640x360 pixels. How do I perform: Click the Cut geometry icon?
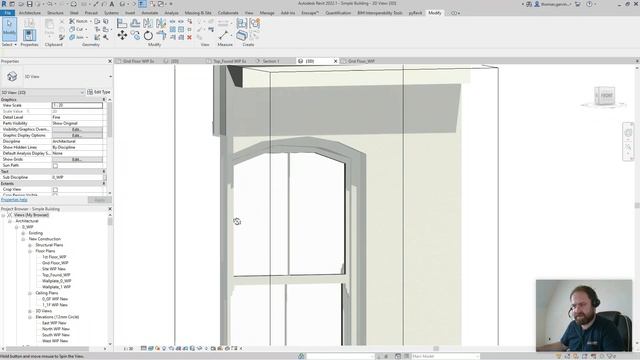[72, 29]
